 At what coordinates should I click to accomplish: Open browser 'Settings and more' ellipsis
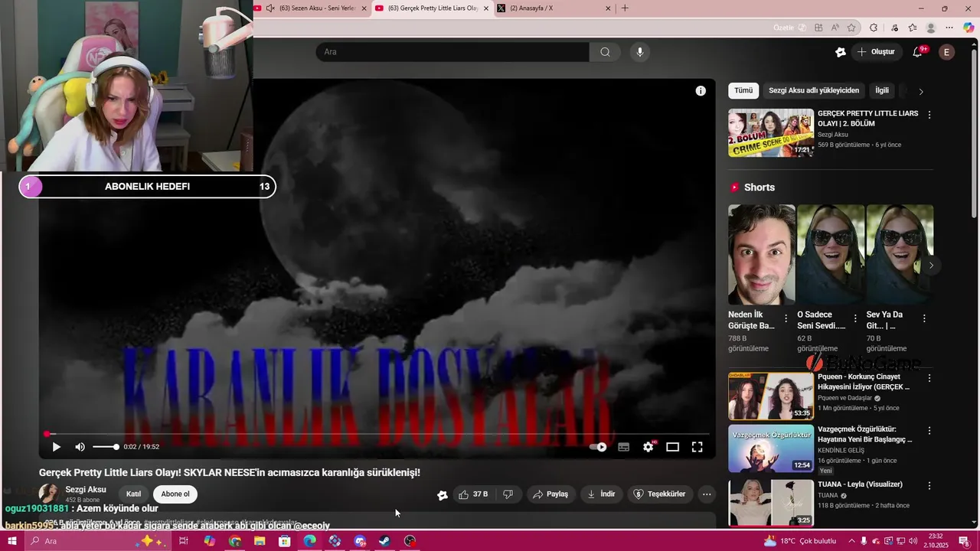(x=950, y=28)
